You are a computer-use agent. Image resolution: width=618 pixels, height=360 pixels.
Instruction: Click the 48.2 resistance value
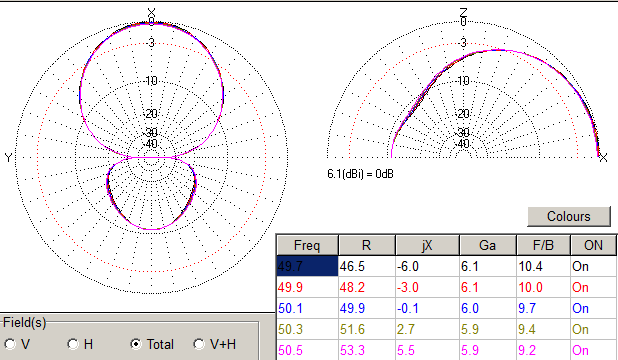click(x=352, y=287)
